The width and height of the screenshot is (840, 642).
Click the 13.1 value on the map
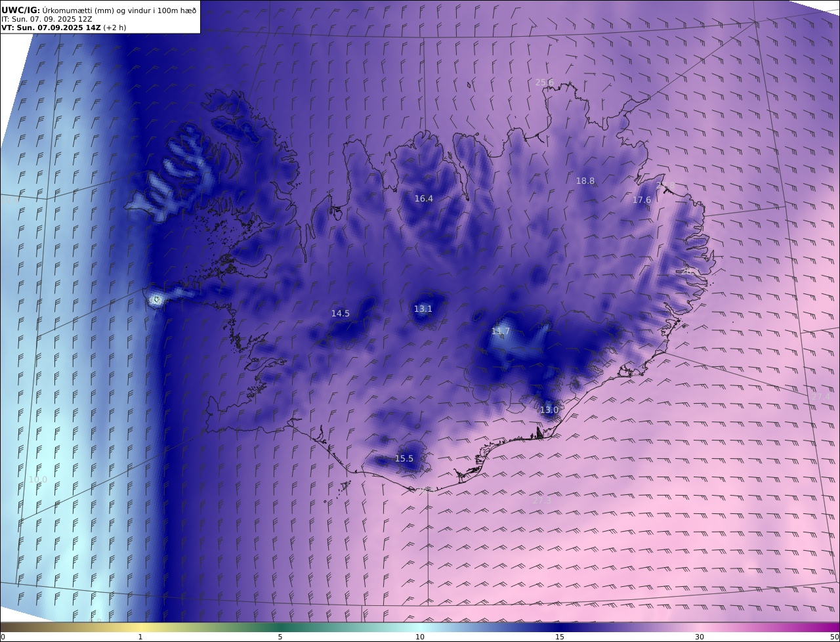[x=423, y=309]
